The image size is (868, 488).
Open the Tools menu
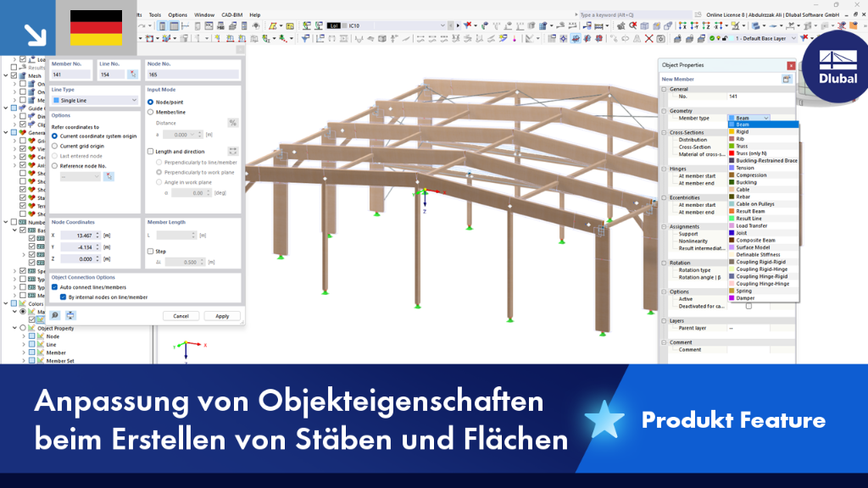155,15
